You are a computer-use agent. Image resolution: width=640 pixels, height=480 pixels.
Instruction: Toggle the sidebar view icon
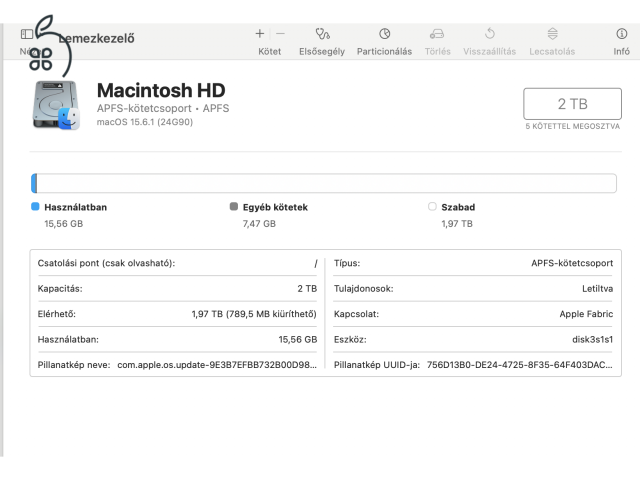(x=27, y=34)
